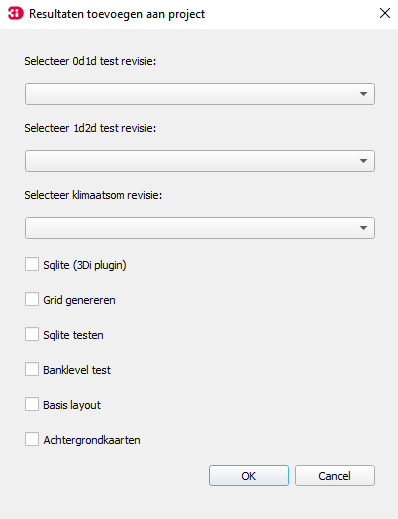This screenshot has height=519, width=398.
Task: Open the klimaatsom revisie dropdown
Action: point(200,228)
